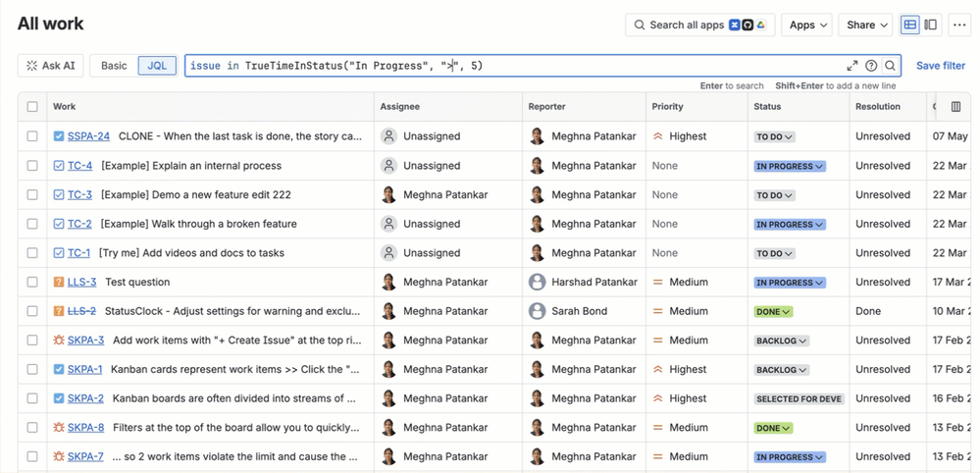
Task: Open the JQL syntax help icon
Action: (x=871, y=66)
